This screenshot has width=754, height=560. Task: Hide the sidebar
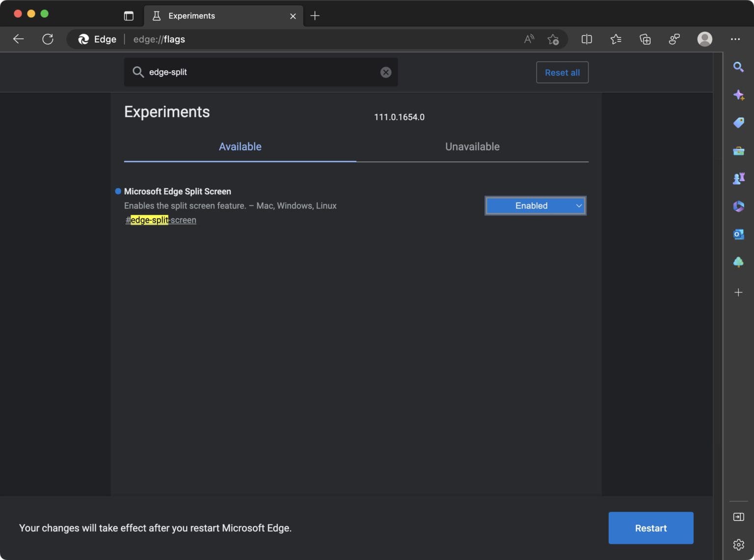pyautogui.click(x=738, y=516)
